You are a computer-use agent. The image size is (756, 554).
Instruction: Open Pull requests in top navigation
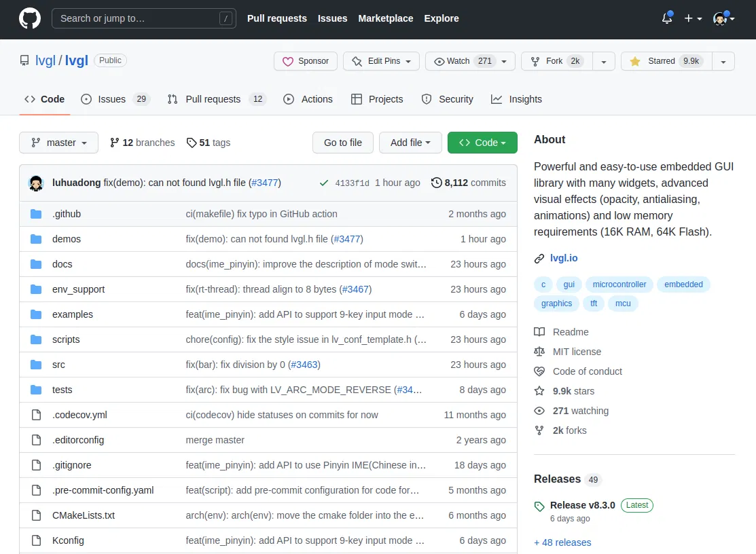pos(276,18)
